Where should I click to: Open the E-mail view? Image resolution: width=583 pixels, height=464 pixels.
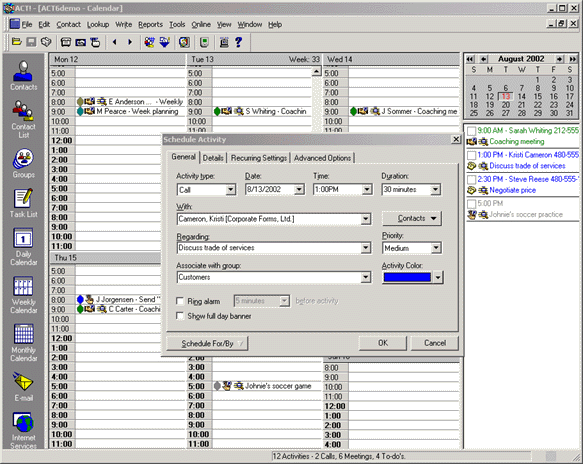(23, 387)
